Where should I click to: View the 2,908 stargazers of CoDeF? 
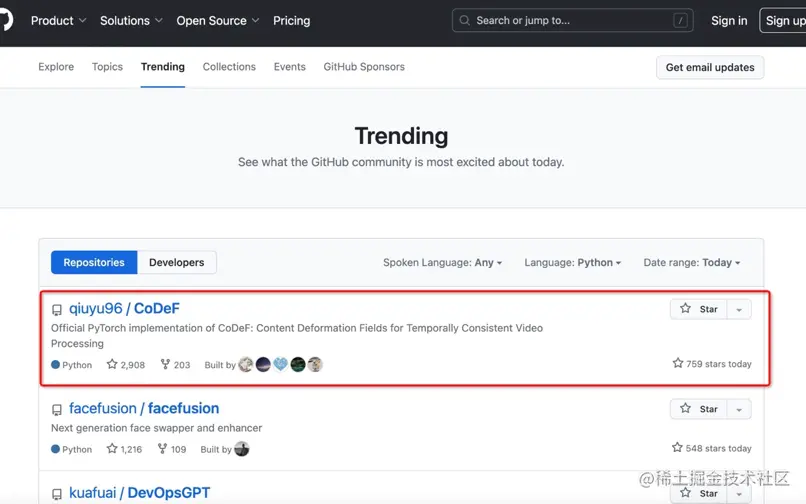[x=126, y=365]
